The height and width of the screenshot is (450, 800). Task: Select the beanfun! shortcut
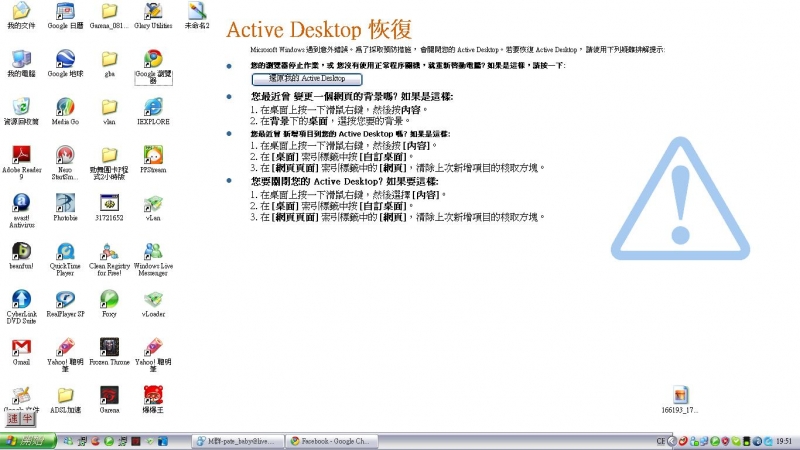click(21, 256)
